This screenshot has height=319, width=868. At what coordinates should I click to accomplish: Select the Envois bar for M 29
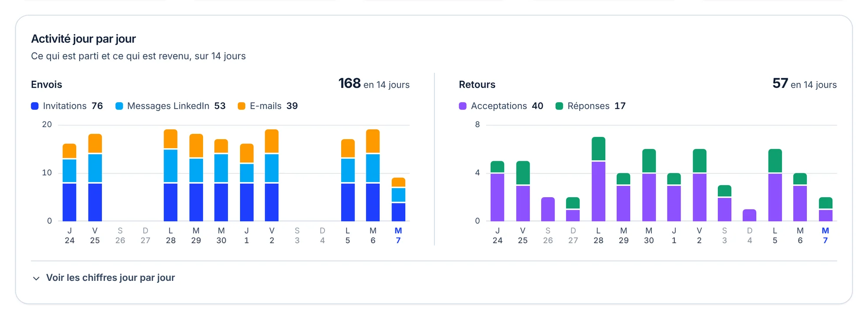[x=196, y=178]
